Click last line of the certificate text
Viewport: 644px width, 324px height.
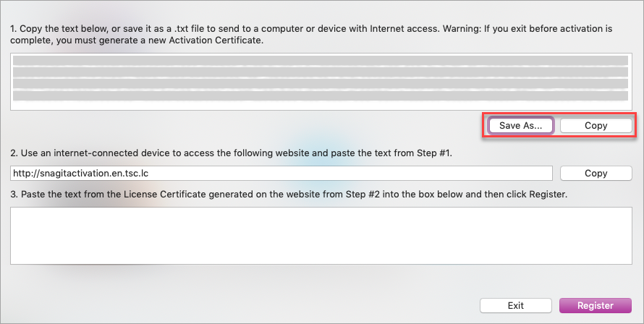pos(321,95)
